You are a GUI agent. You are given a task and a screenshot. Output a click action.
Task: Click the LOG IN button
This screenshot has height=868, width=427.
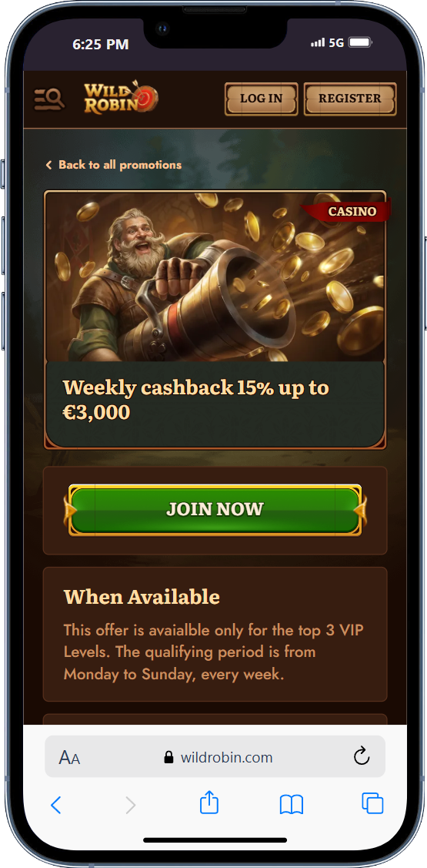coord(261,99)
